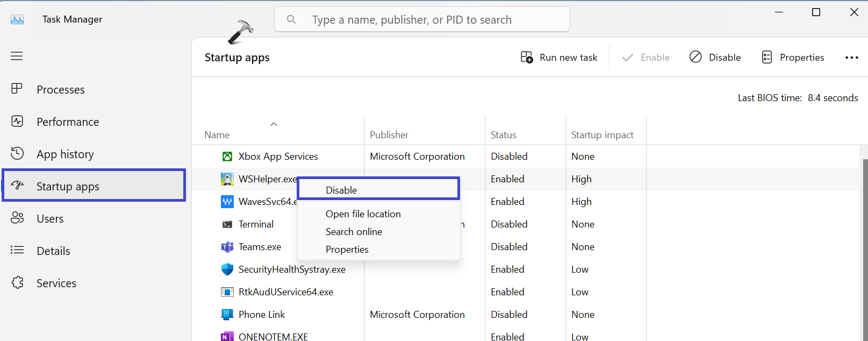Click the Terminal app icon

click(227, 224)
